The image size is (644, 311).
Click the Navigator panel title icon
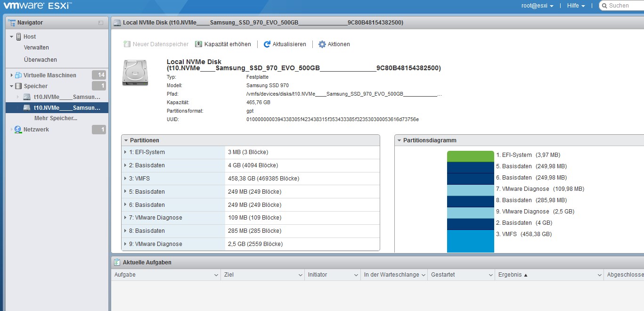12,22
